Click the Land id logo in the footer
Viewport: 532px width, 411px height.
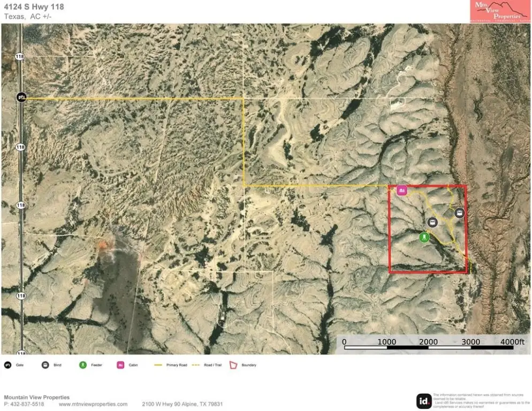[x=424, y=401]
